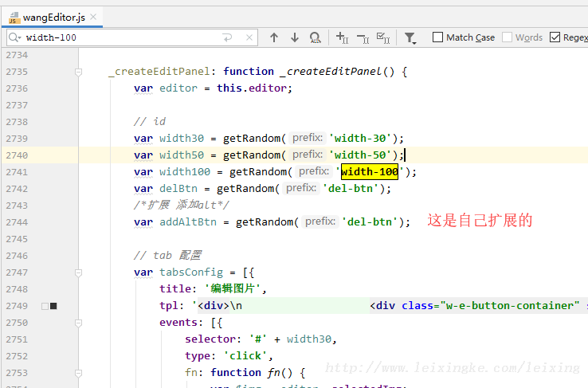Image resolution: width=588 pixels, height=388 pixels.
Task: Add selection for next occurrence icon
Action: pyautogui.click(x=342, y=37)
